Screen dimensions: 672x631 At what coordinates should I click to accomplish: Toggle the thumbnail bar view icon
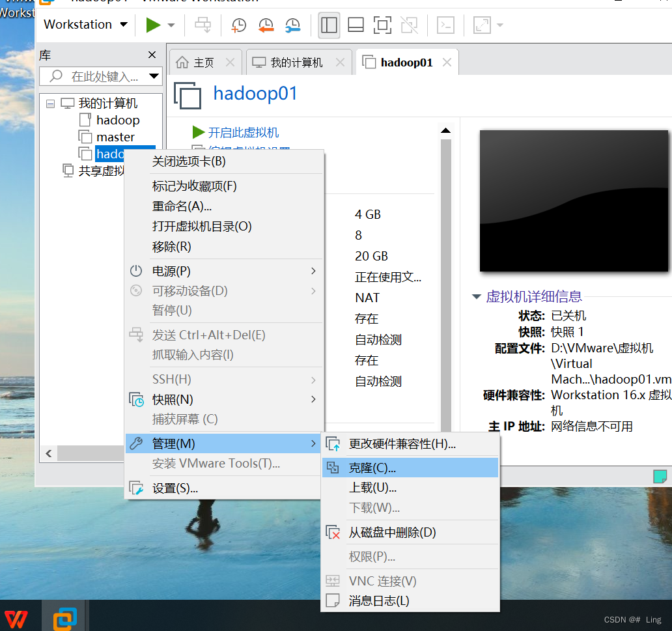(356, 25)
